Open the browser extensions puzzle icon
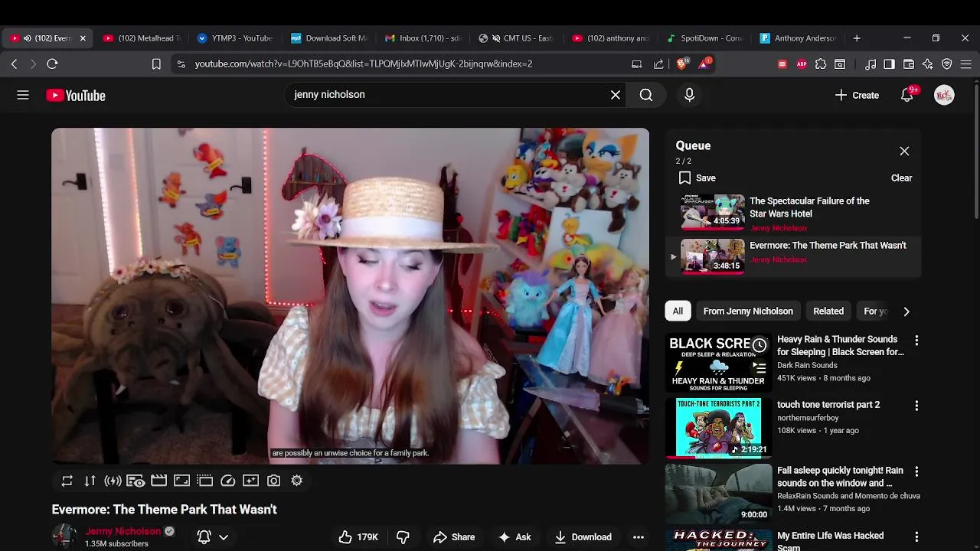Viewport: 980px width, 551px height. coord(821,64)
